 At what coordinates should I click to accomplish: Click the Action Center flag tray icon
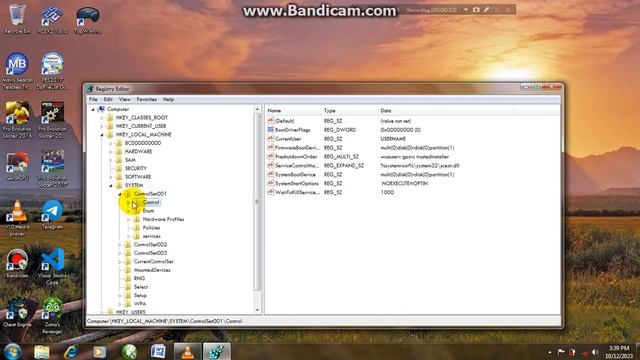point(561,352)
